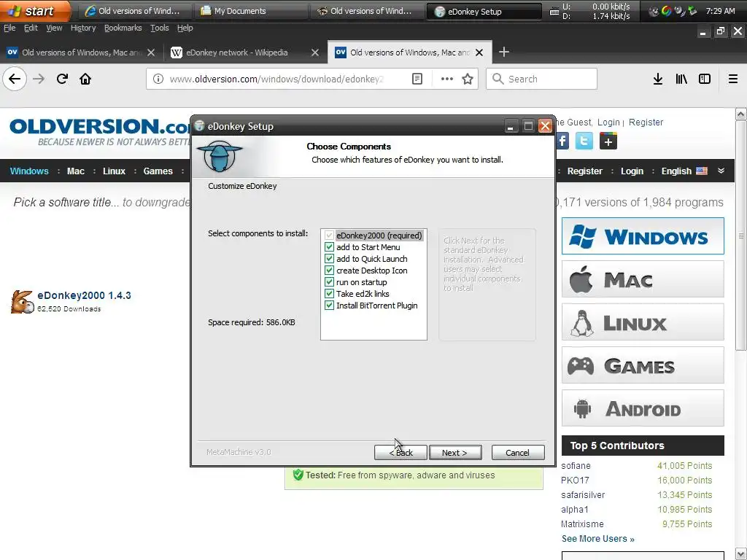Open the History menu
Image resolution: width=747 pixels, height=560 pixels.
(83, 28)
